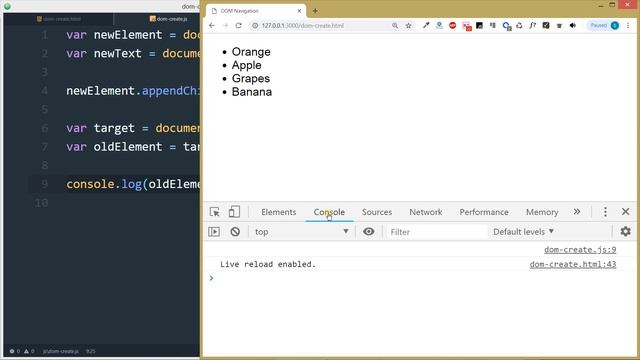Close the DOM Navigation tab
The width and height of the screenshot is (640, 360).
coord(299,11)
